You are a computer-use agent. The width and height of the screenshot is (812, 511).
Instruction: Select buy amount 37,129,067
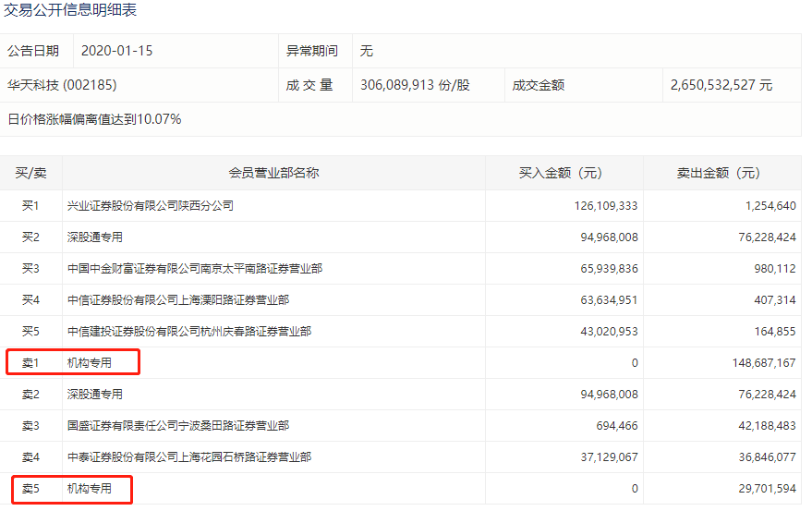point(609,457)
